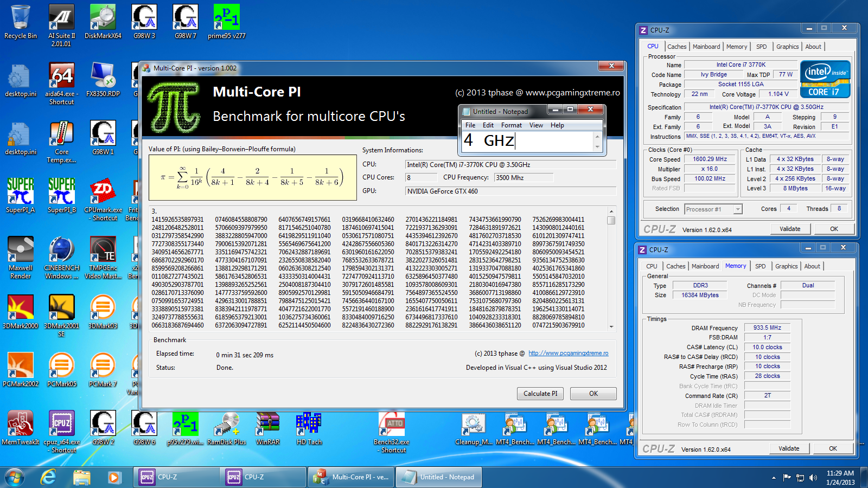Click the Validate button in upper CPU-Z

tap(790, 229)
